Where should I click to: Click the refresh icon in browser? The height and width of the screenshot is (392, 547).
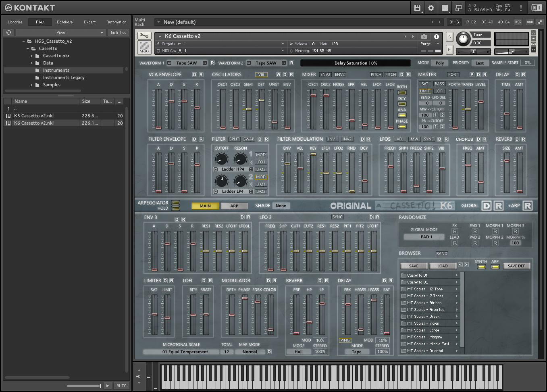(9, 32)
